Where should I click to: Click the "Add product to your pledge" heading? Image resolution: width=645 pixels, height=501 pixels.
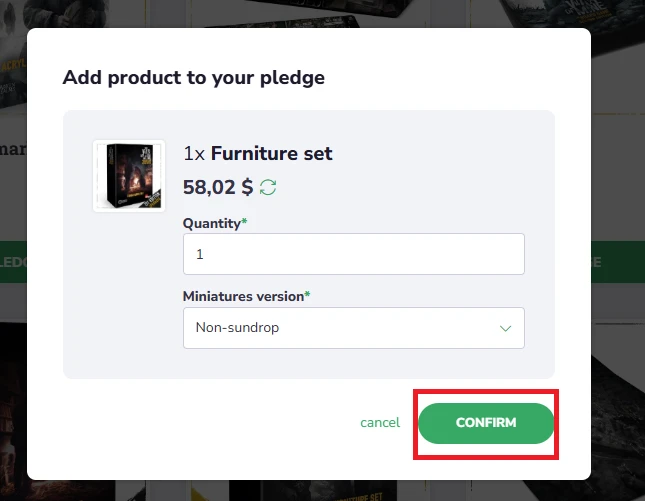[x=193, y=77]
